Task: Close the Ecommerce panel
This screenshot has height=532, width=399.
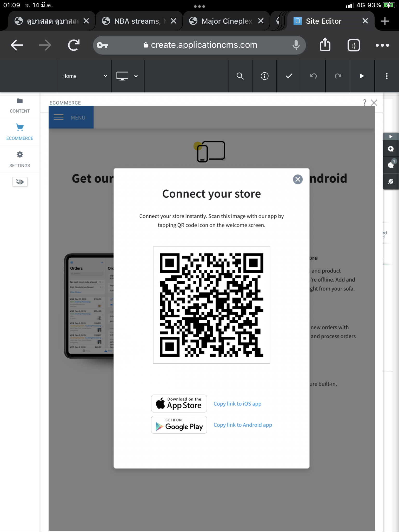Action: pos(374,103)
